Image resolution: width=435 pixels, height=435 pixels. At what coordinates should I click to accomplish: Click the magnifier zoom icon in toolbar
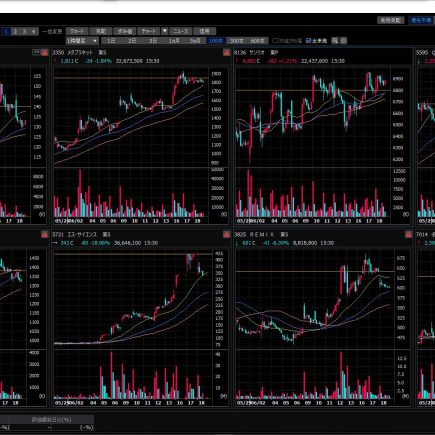tap(335, 41)
